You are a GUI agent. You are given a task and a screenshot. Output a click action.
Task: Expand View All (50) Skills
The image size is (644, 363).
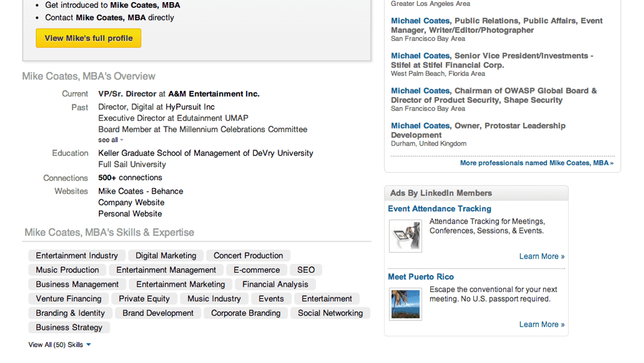(x=55, y=345)
